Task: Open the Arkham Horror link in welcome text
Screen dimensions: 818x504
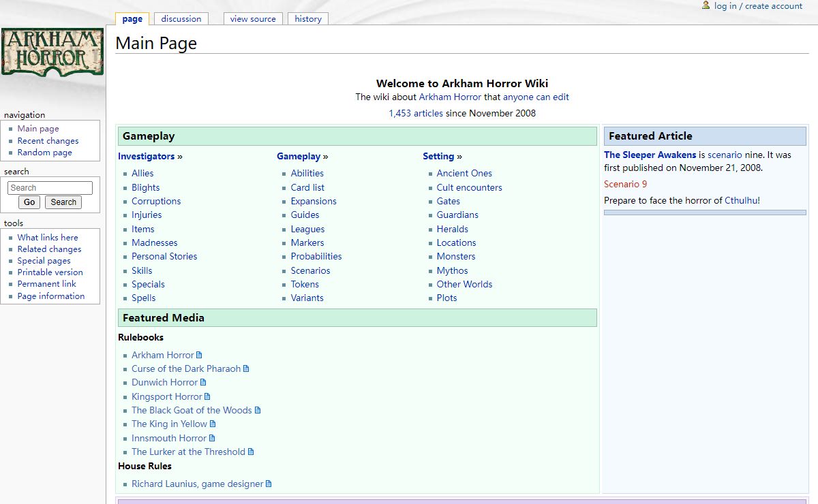Action: [x=450, y=97]
